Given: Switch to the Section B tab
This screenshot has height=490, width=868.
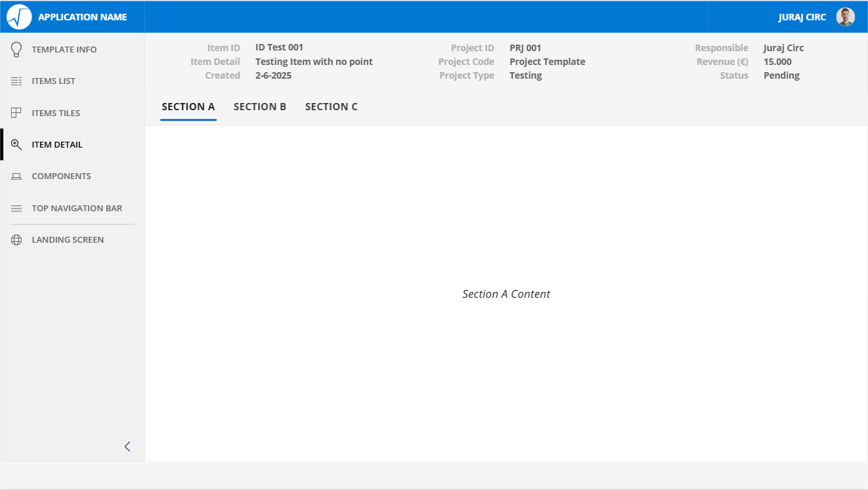Looking at the screenshot, I should tap(260, 107).
